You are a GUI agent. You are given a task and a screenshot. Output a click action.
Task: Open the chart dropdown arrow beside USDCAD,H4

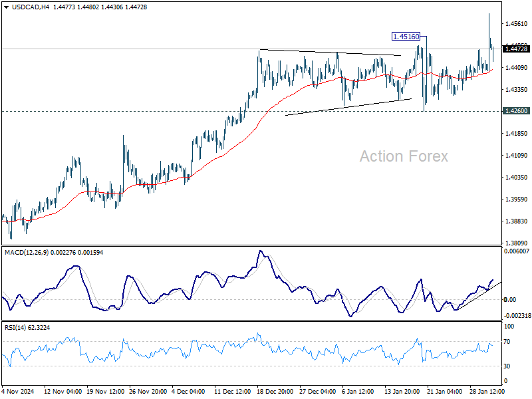pyautogui.click(x=6, y=7)
